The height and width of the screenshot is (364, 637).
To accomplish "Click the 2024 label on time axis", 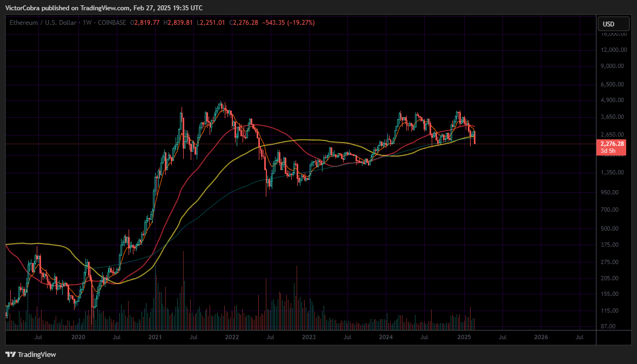I will click(x=386, y=337).
